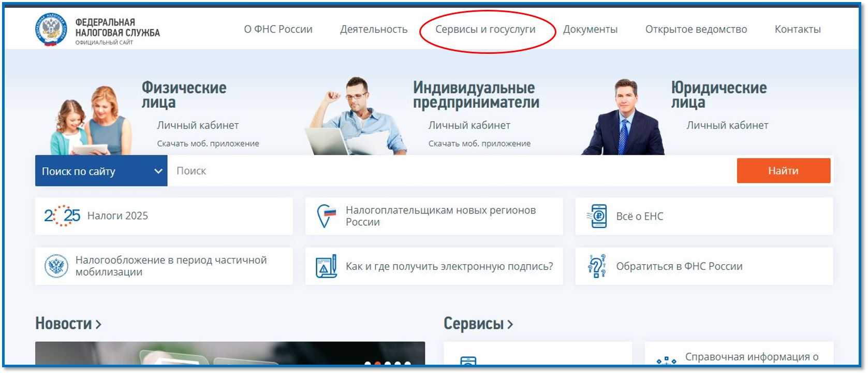Expand the Новости section arrow
868x374 pixels.
[98, 324]
